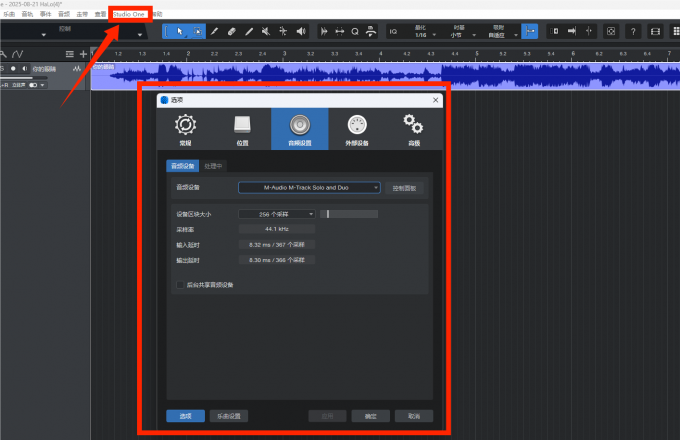This screenshot has height=440, width=680.
Task: Select the Bend tool
Action: coord(283,31)
